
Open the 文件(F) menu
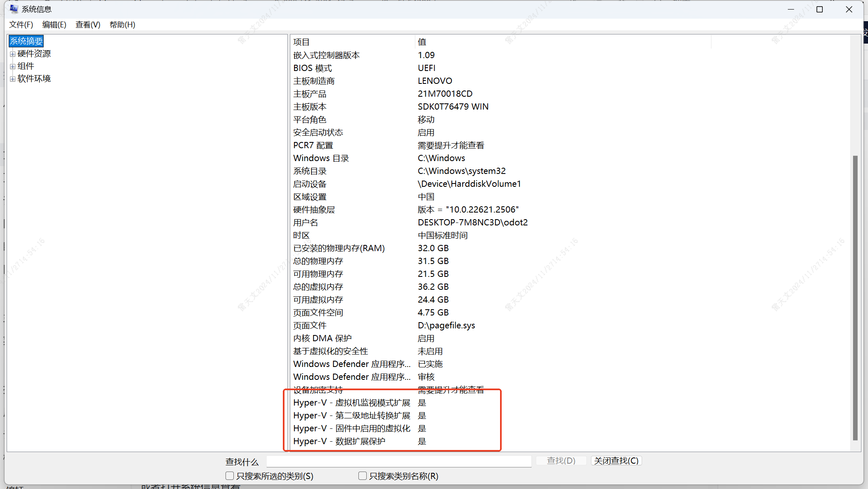click(21, 24)
